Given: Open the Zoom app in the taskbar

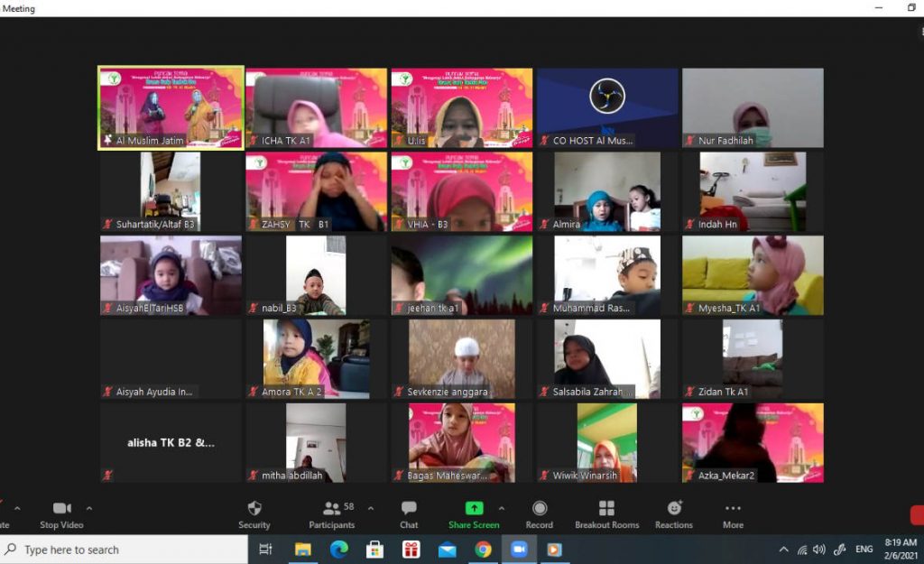Looking at the screenshot, I should 519,550.
